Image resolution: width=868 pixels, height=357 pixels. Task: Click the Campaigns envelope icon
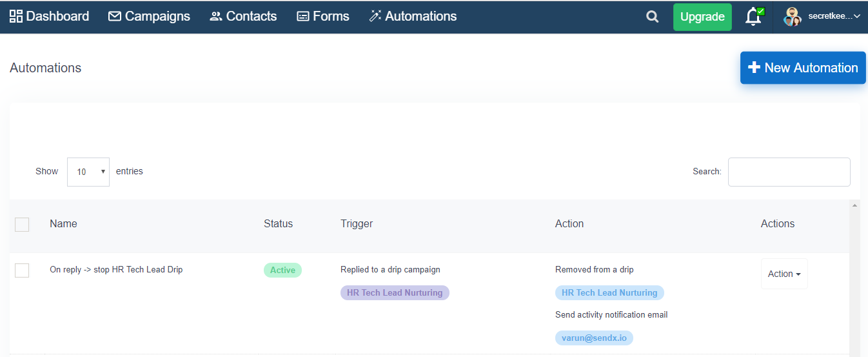(115, 16)
